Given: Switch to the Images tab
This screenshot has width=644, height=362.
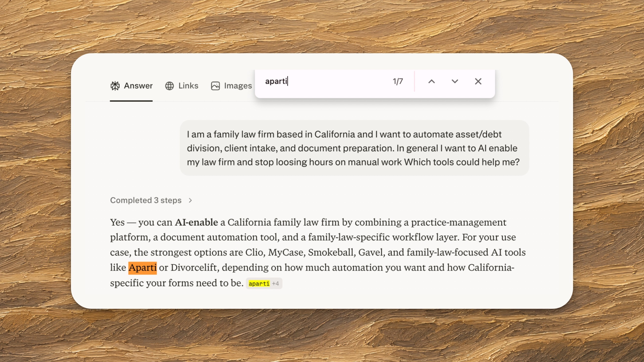Looking at the screenshot, I should coord(231,86).
